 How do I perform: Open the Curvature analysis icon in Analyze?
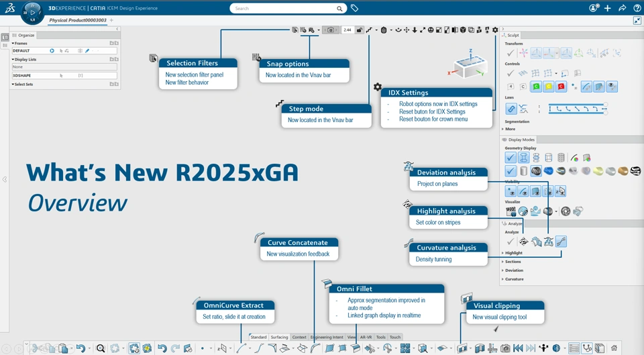(561, 242)
